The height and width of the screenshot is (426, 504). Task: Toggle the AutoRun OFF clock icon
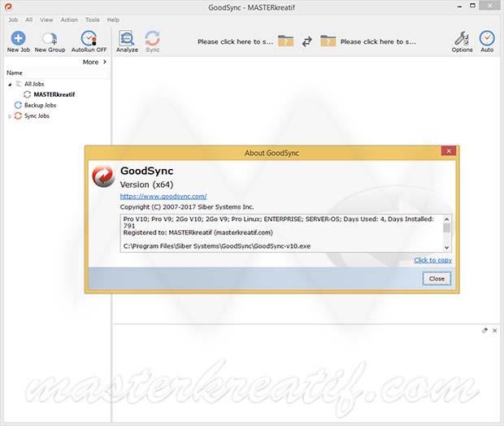click(x=89, y=38)
